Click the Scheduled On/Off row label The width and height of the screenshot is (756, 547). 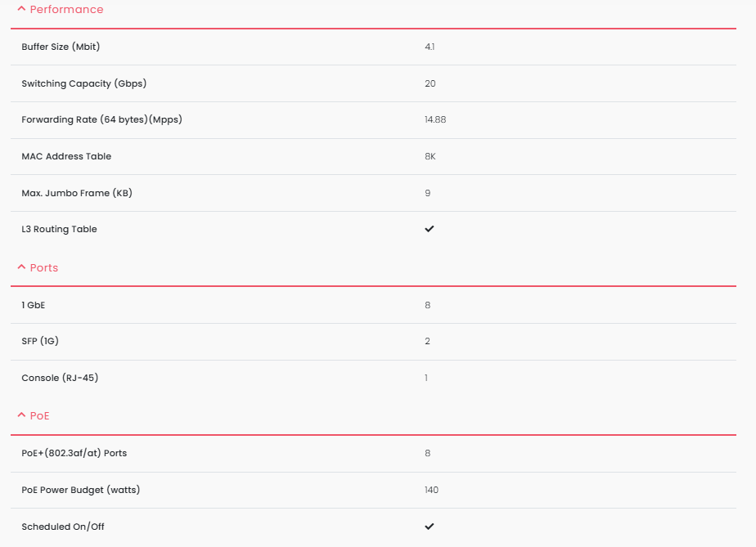[x=63, y=527]
